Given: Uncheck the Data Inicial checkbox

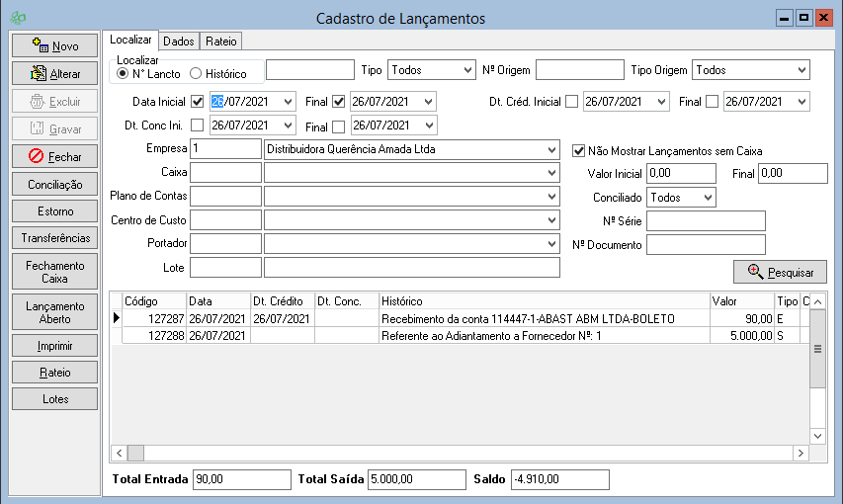Looking at the screenshot, I should coord(197,101).
